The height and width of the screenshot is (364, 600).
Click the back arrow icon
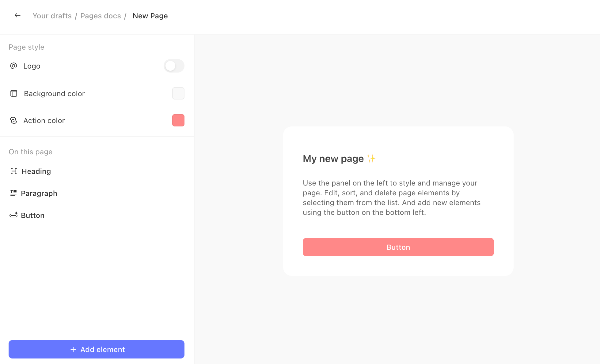point(17,15)
